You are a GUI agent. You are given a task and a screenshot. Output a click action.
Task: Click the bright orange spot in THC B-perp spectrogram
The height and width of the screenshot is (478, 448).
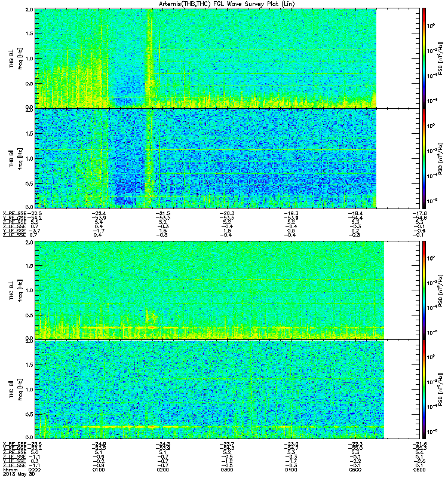(x=152, y=327)
